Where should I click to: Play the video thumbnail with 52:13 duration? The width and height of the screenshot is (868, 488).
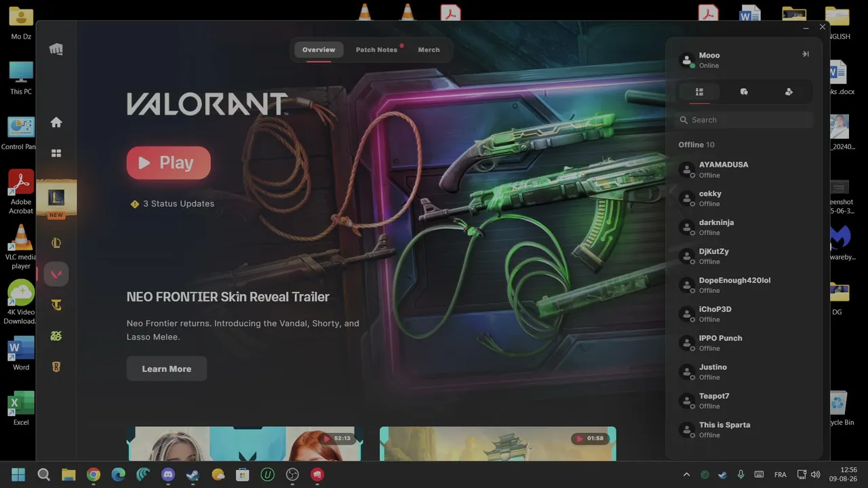pyautogui.click(x=245, y=444)
